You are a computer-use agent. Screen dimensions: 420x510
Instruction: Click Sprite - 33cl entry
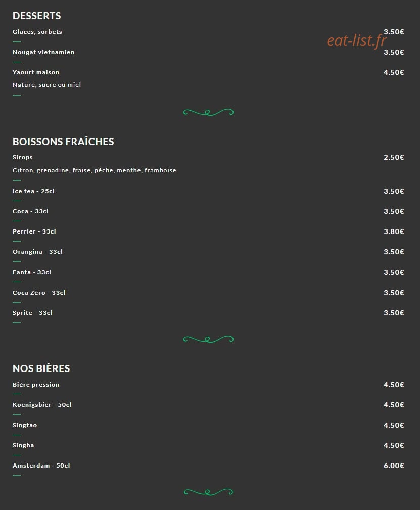tap(32, 312)
